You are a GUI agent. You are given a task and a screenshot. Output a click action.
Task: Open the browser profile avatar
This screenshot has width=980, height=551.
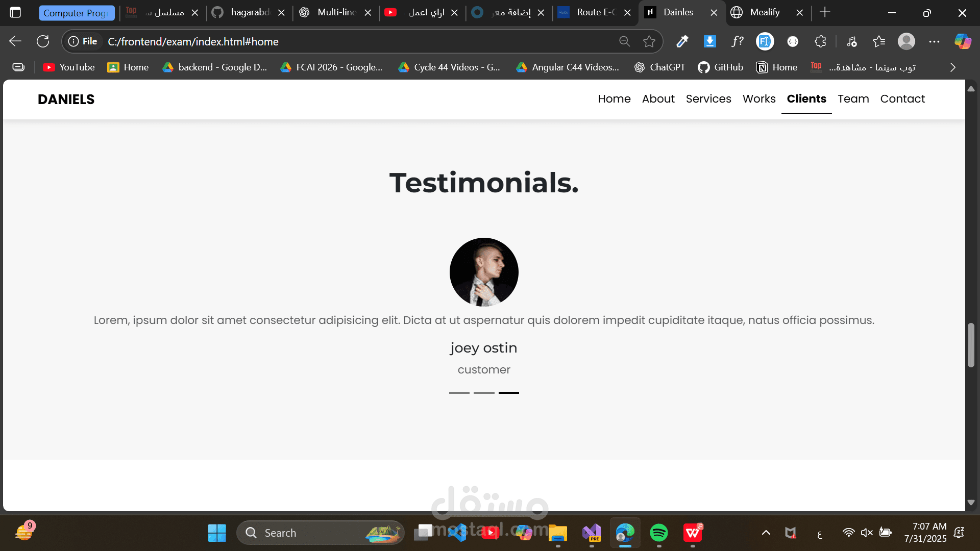906,41
